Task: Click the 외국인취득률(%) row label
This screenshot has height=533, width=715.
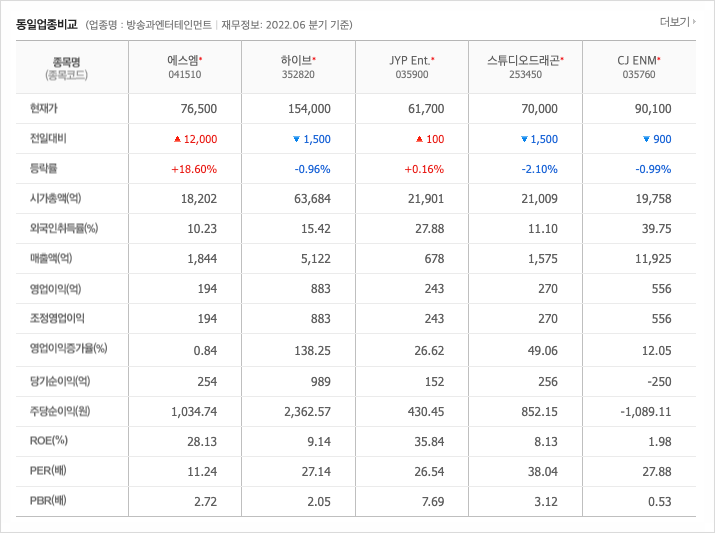Action: click(64, 228)
